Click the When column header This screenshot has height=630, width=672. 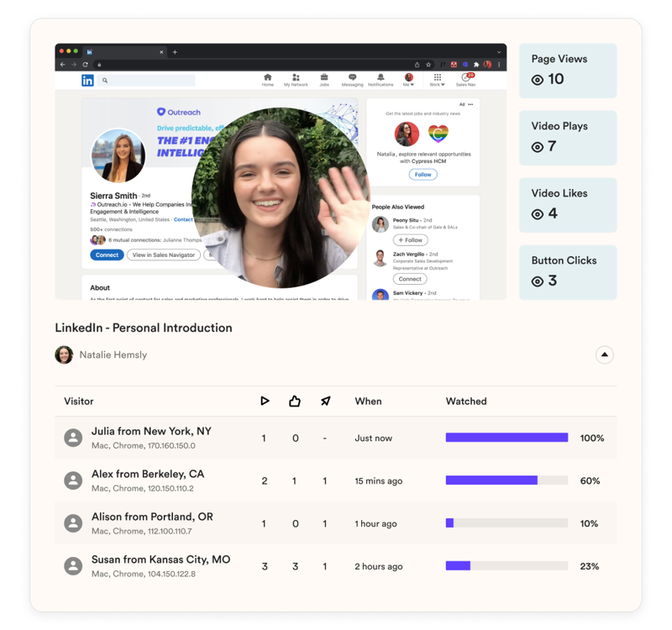click(368, 402)
